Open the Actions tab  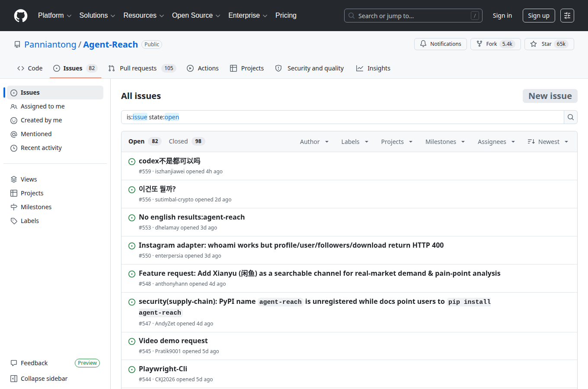[203, 68]
